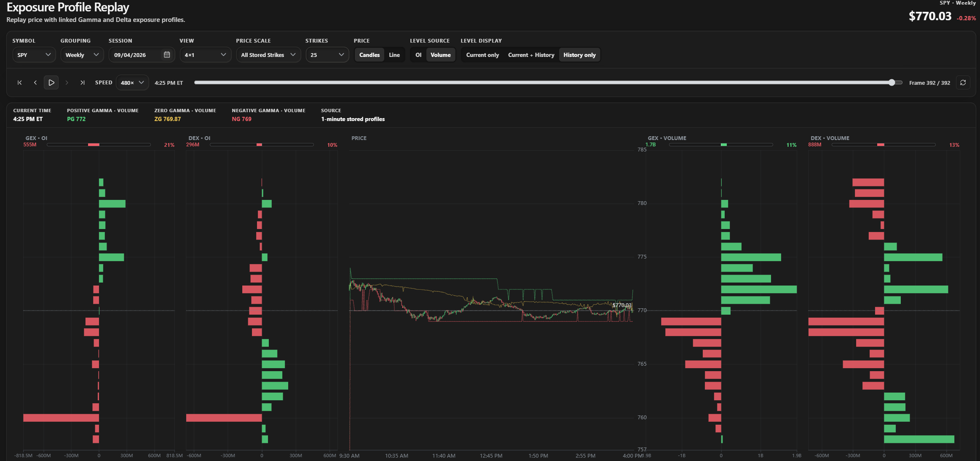980x461 pixels.
Task: Step forward one frame
Action: point(67,83)
